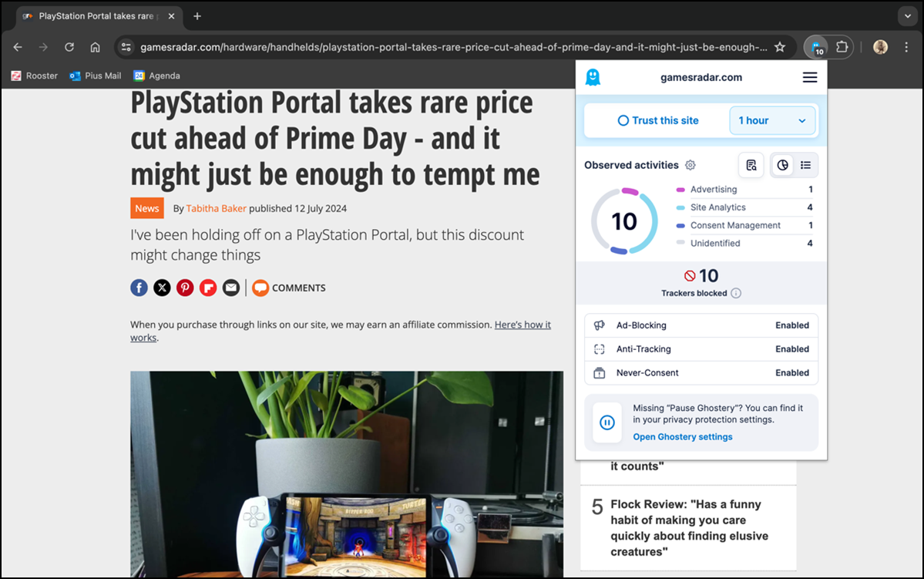Open Chrome three-dot menu

[x=906, y=47]
